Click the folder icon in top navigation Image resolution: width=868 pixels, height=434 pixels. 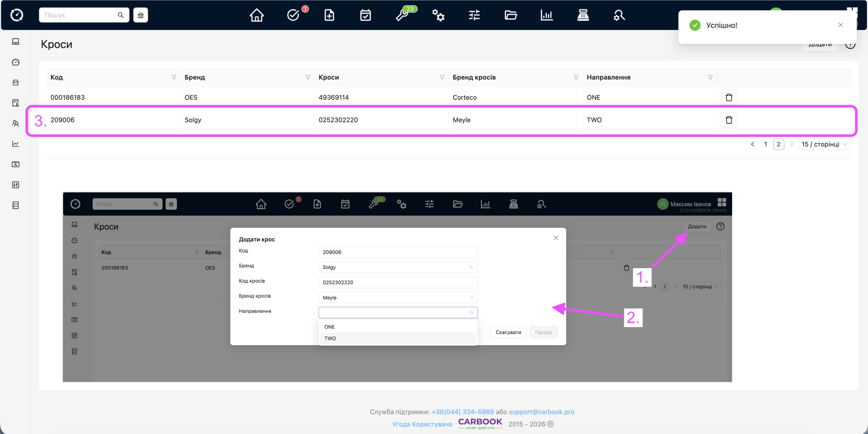pyautogui.click(x=511, y=15)
